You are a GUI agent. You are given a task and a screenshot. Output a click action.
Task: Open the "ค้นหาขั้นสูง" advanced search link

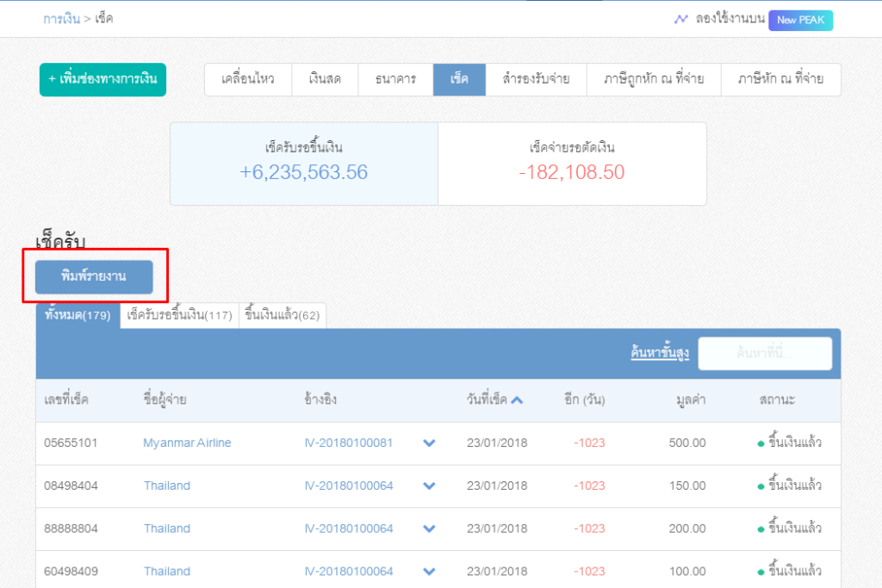(x=659, y=353)
